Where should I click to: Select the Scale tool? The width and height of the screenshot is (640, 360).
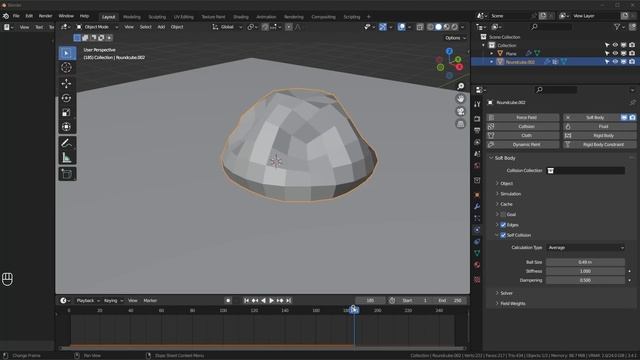tap(67, 113)
